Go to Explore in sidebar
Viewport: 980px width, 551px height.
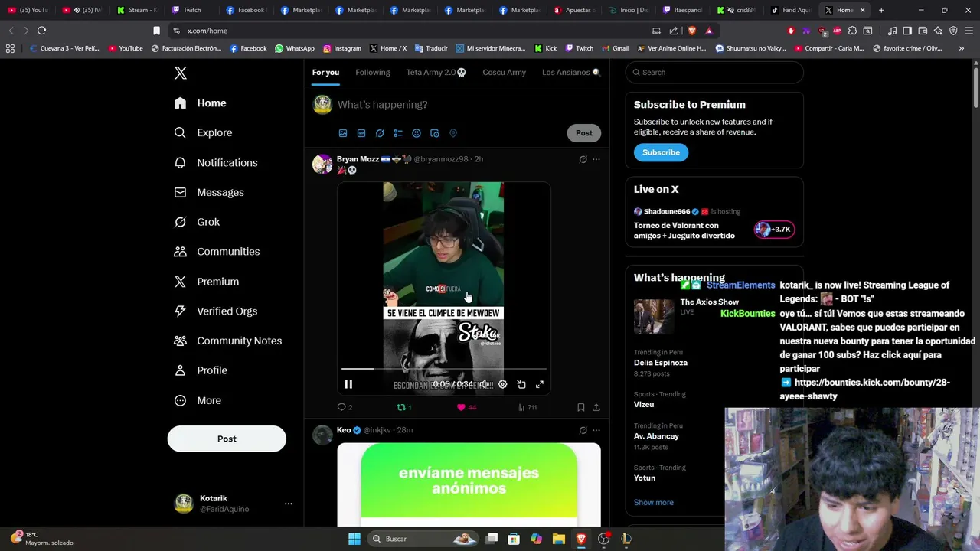pos(203,132)
